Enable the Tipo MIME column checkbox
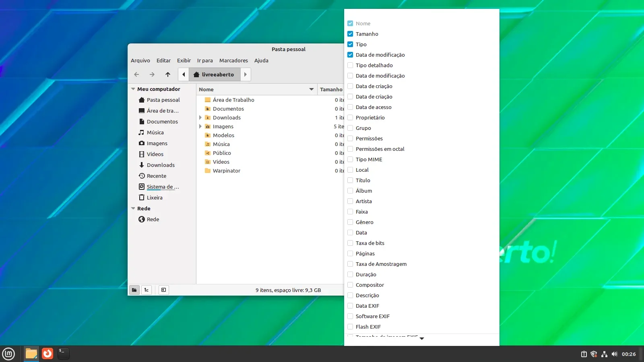The height and width of the screenshot is (362, 644). pos(350,159)
